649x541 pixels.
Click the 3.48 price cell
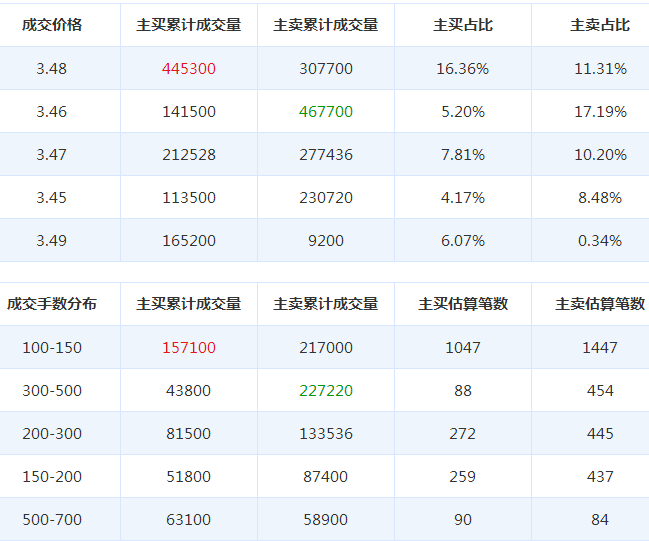tap(52, 69)
